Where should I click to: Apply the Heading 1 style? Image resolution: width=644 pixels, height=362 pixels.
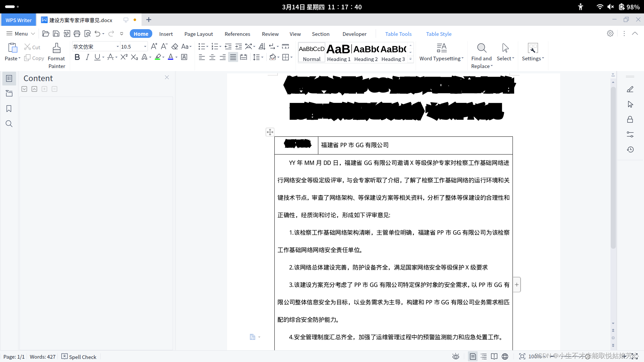[338, 53]
